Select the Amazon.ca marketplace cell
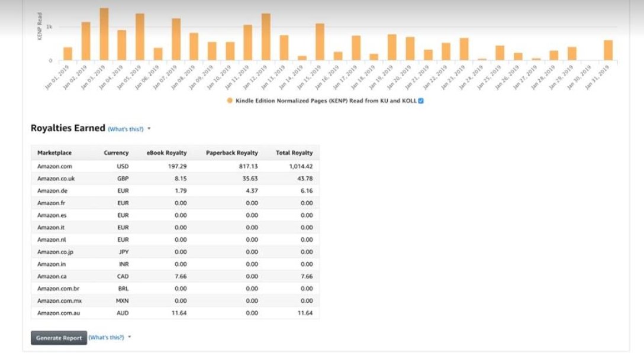Image resolution: width=644 pixels, height=353 pixels. [x=53, y=276]
